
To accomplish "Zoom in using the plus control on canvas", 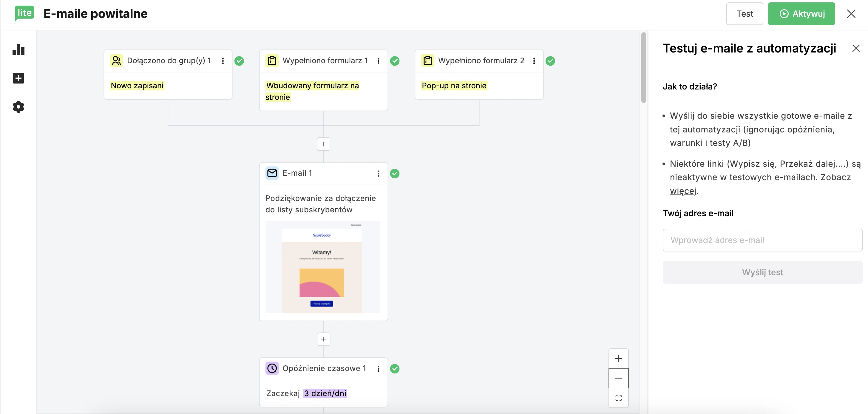I will coord(619,358).
